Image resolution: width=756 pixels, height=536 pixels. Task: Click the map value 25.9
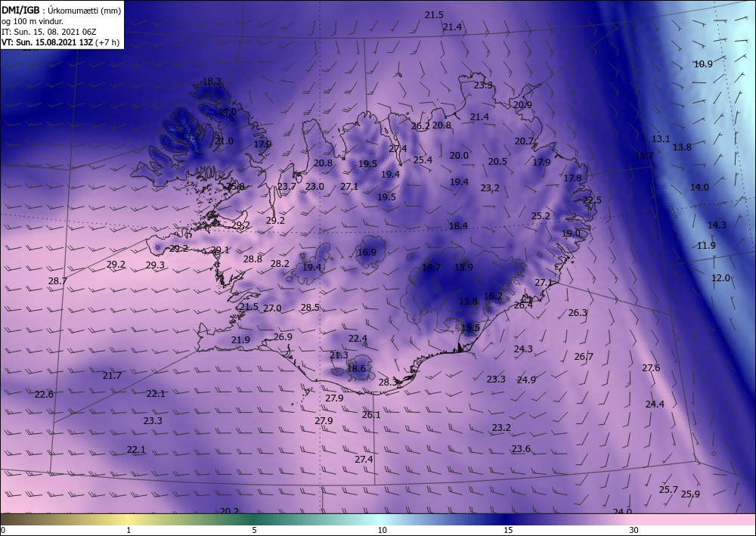point(690,494)
